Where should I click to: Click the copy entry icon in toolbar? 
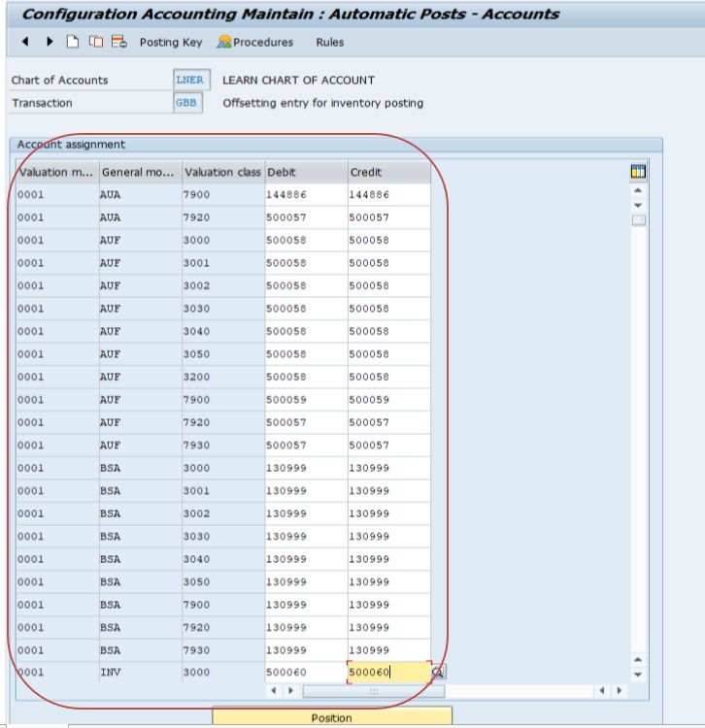point(96,42)
